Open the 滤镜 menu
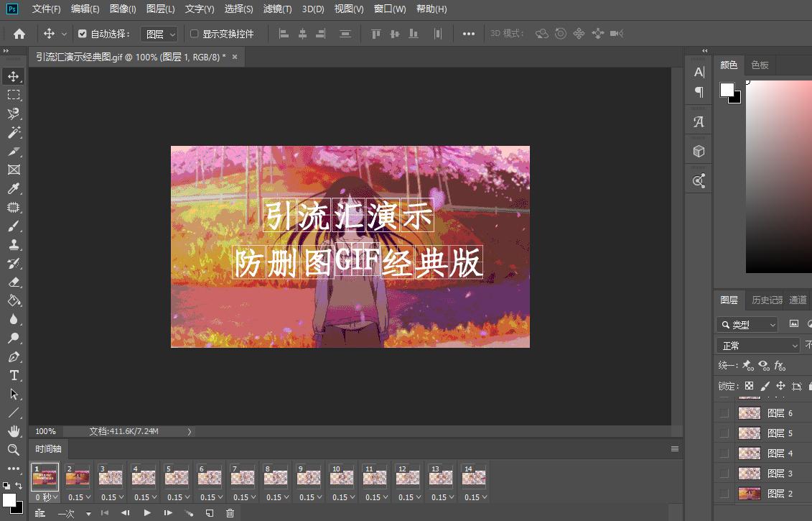Screen dimensions: 812x521 click(x=279, y=9)
